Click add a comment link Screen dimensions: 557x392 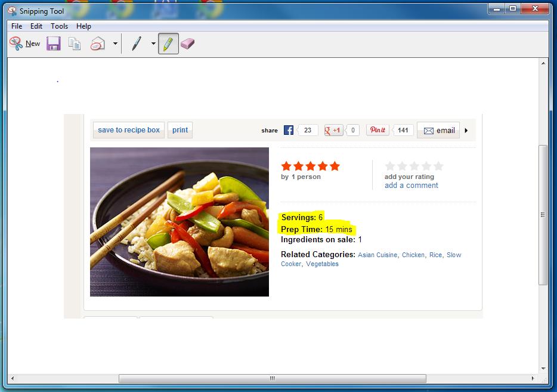(411, 185)
